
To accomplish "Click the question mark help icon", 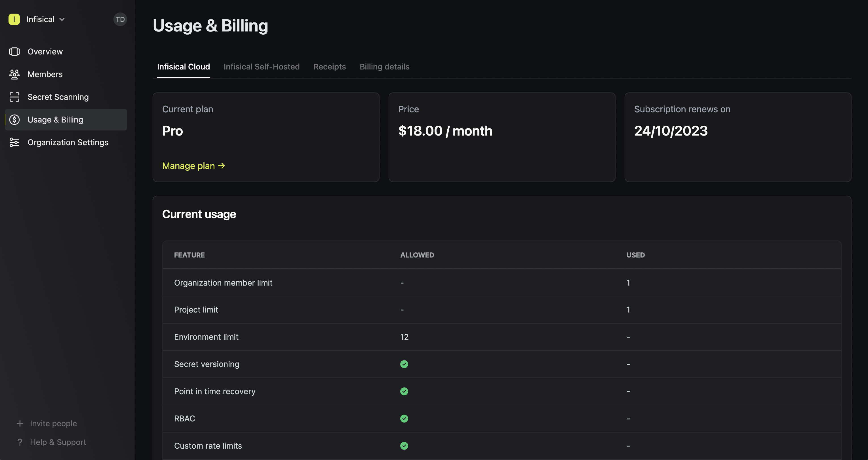I will 20,442.
